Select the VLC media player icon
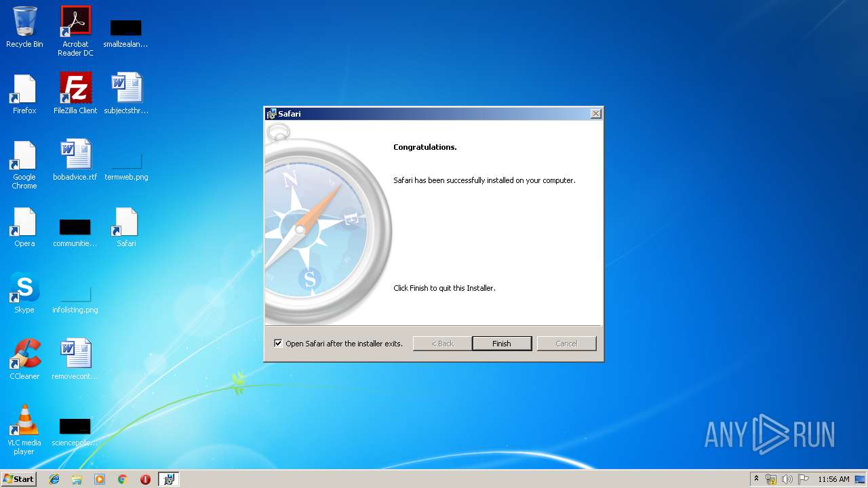The width and height of the screenshot is (868, 488). click(24, 430)
